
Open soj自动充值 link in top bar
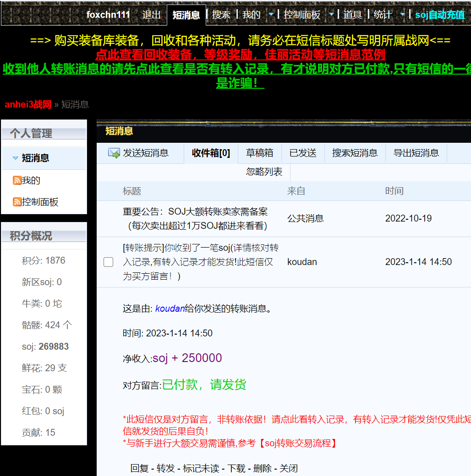click(439, 15)
